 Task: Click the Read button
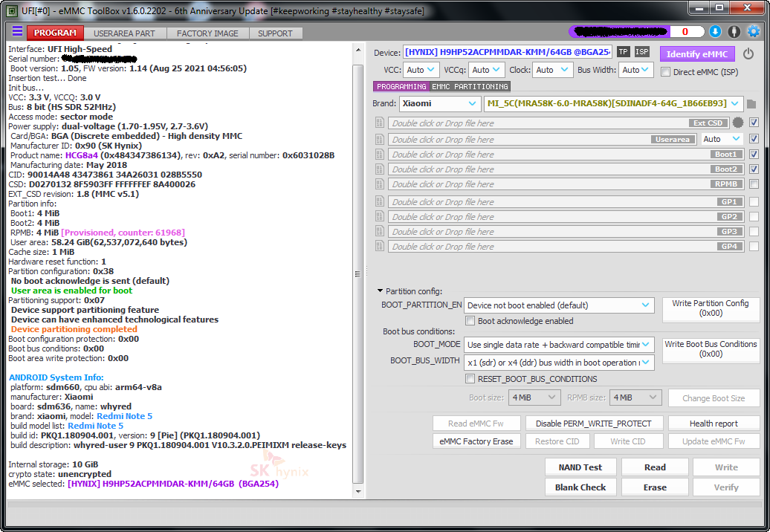click(x=655, y=467)
